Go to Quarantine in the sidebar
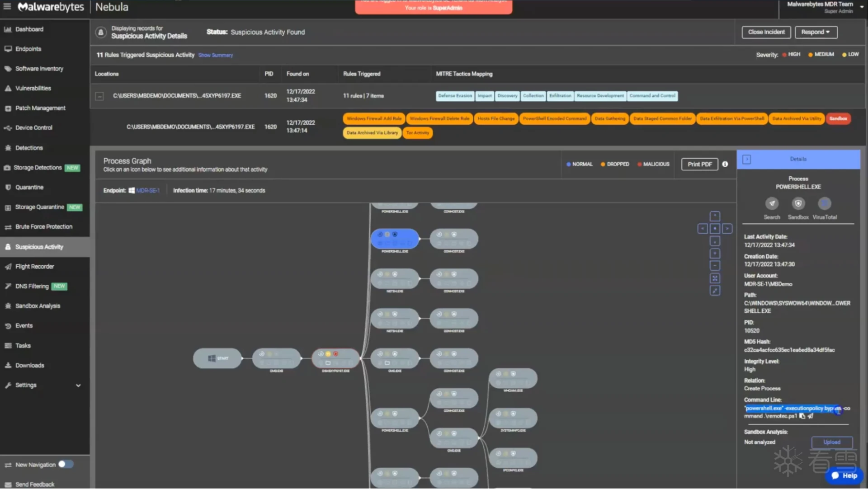The height and width of the screenshot is (489, 868). (29, 187)
